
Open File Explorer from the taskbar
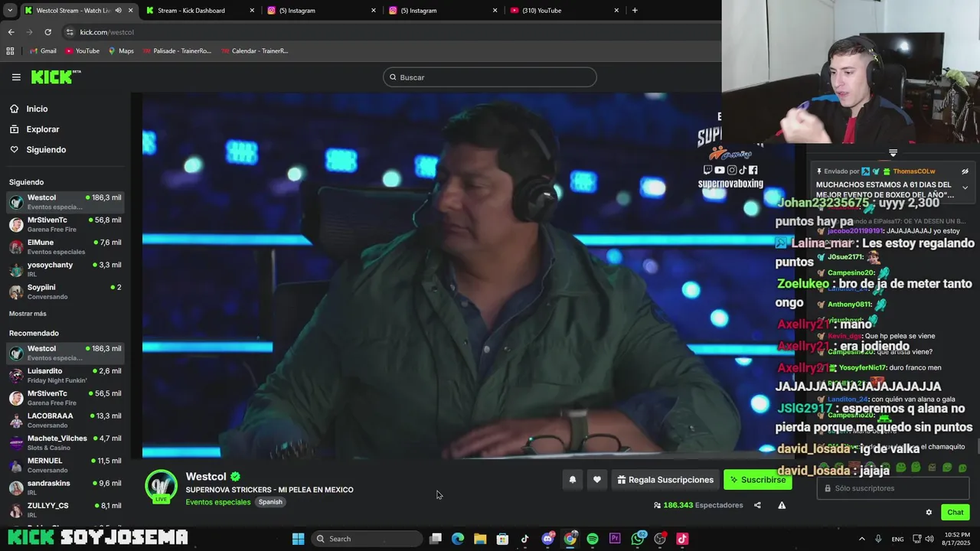tap(480, 539)
